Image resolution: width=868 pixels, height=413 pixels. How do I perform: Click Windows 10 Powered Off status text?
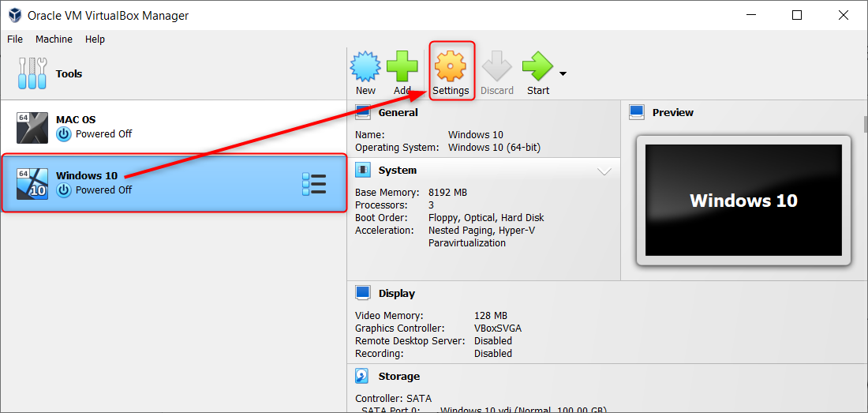click(104, 190)
